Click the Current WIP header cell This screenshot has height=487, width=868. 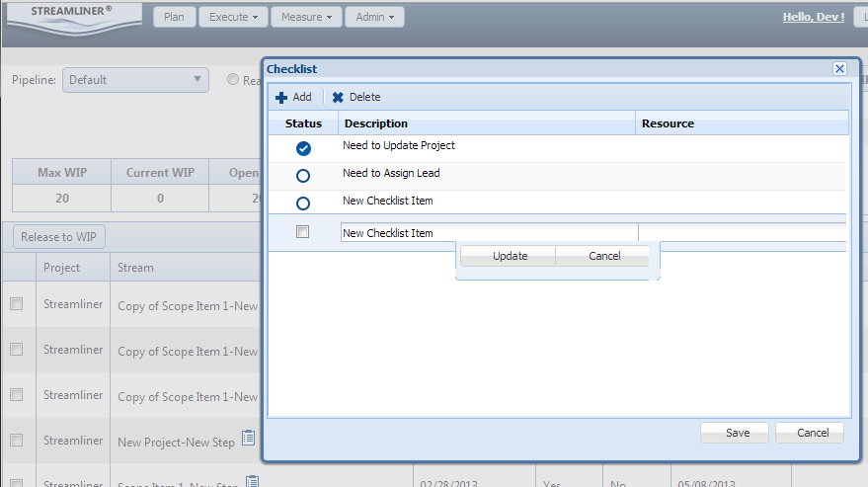[x=160, y=172]
